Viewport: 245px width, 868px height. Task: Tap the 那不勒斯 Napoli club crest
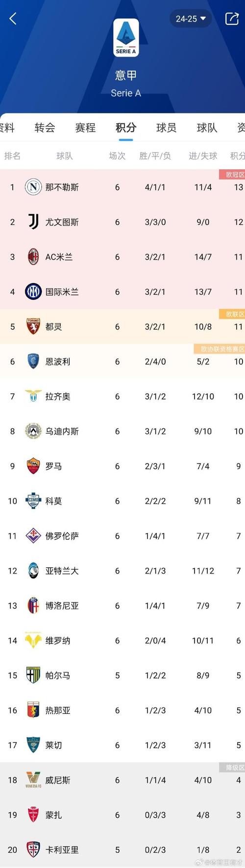[x=33, y=187]
